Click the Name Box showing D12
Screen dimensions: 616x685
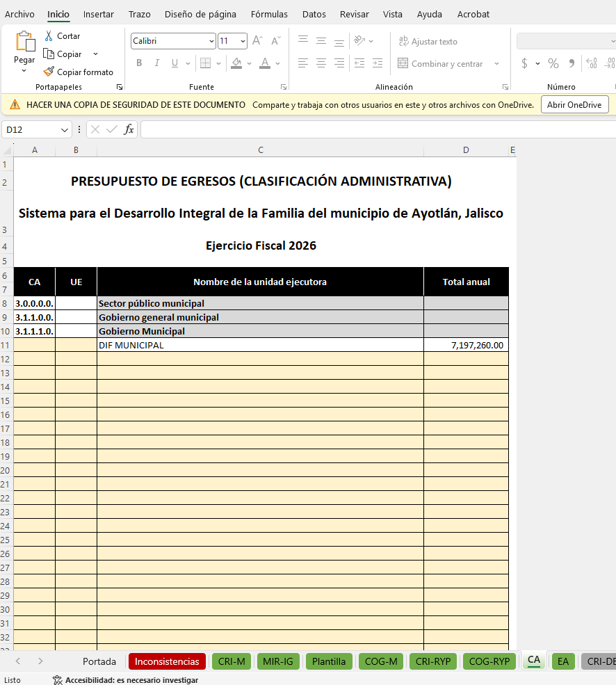pyautogui.click(x=37, y=130)
